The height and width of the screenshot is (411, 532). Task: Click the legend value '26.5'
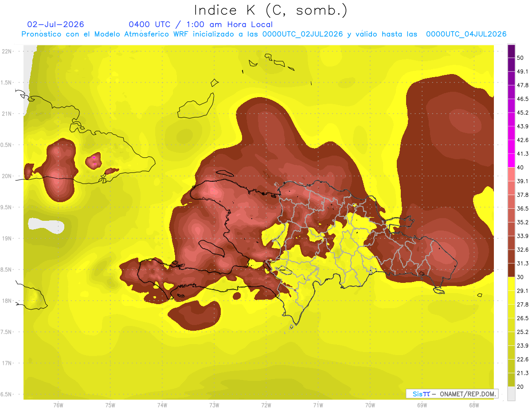(x=523, y=318)
